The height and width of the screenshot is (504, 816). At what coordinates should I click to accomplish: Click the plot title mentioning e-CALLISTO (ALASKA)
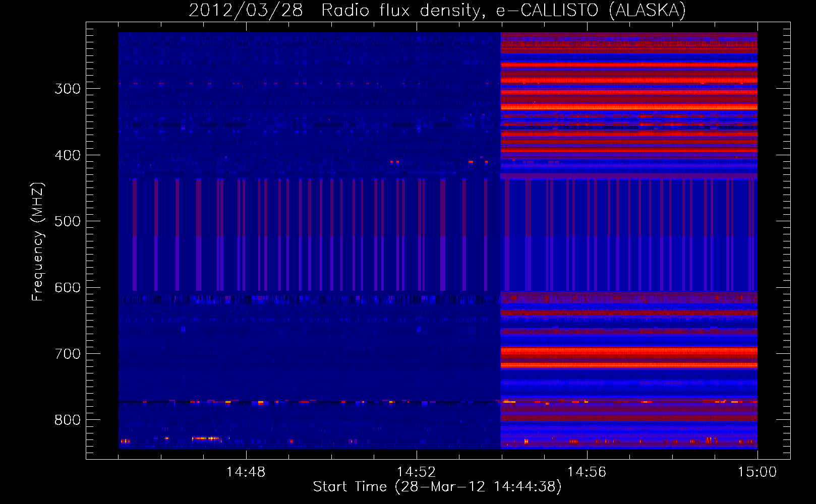tap(437, 11)
